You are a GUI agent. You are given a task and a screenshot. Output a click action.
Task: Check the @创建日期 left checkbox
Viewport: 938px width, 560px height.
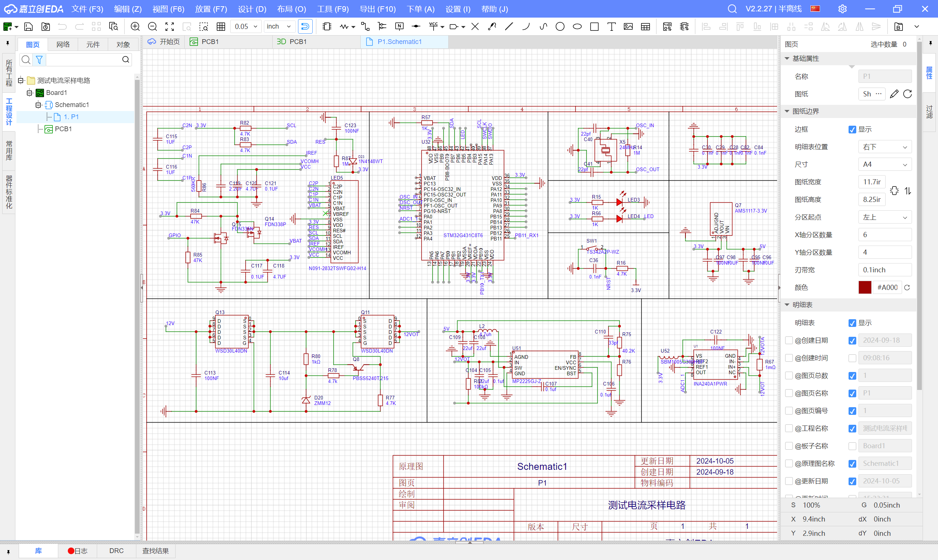(x=789, y=340)
